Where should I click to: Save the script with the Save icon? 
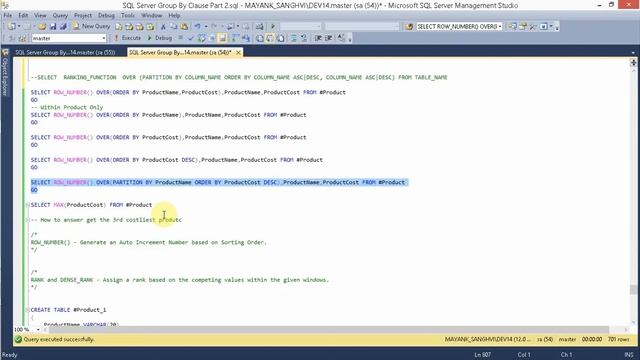pyautogui.click(x=53, y=27)
